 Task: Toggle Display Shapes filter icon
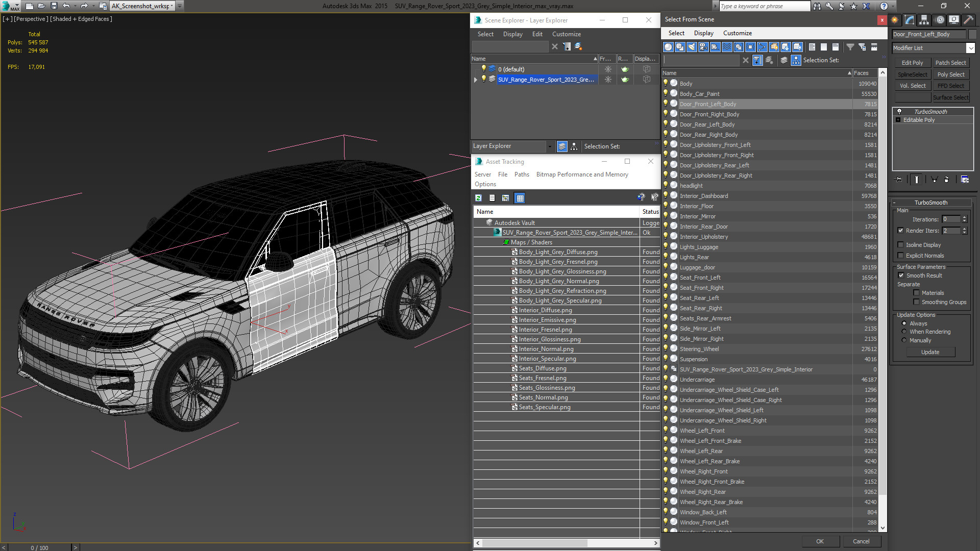tap(680, 47)
